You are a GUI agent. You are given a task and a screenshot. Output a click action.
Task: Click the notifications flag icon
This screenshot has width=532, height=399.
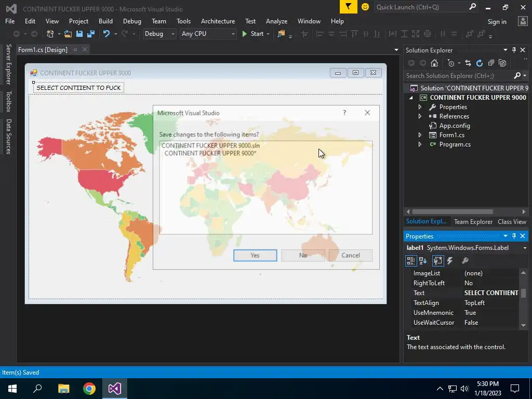pos(349,7)
